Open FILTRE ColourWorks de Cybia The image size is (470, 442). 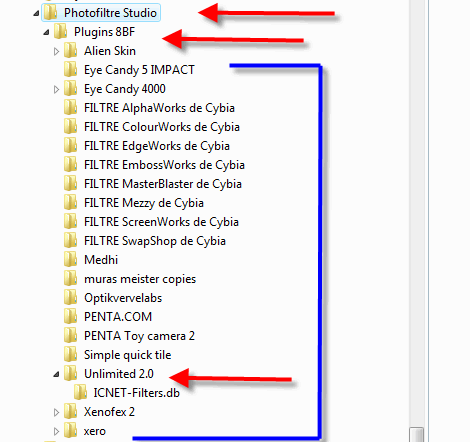[162, 127]
